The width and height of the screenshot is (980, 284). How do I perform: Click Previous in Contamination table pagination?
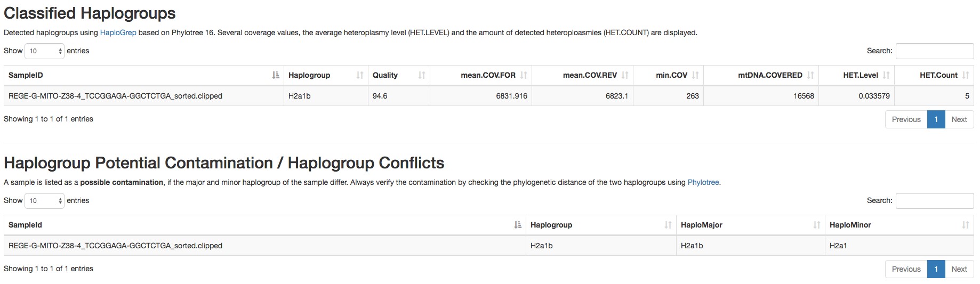point(906,269)
